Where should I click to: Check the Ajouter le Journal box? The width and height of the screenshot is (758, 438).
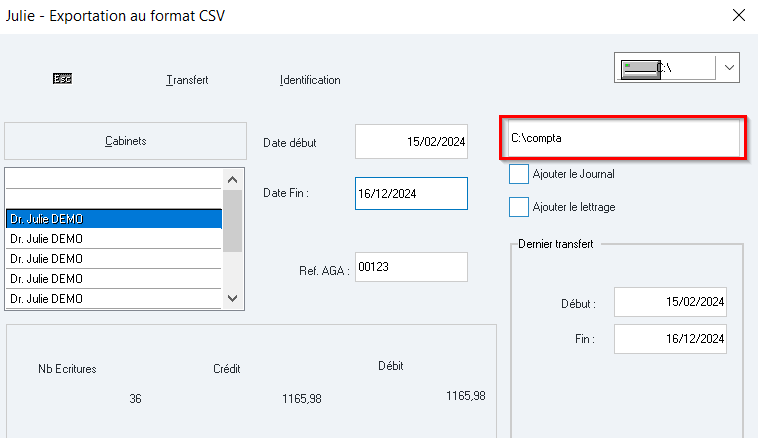click(x=519, y=174)
